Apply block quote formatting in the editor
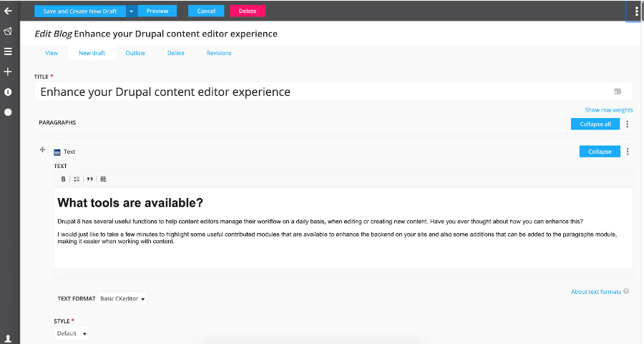The height and width of the screenshot is (344, 644). [90, 179]
